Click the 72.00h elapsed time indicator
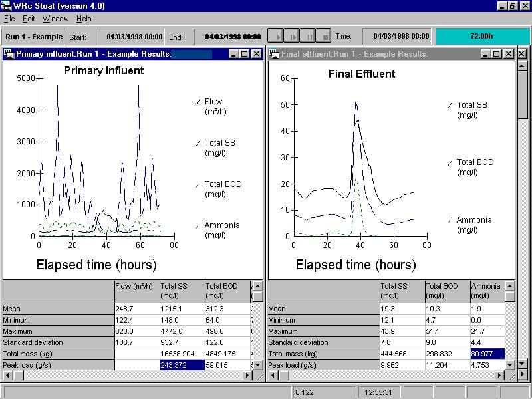 click(481, 37)
